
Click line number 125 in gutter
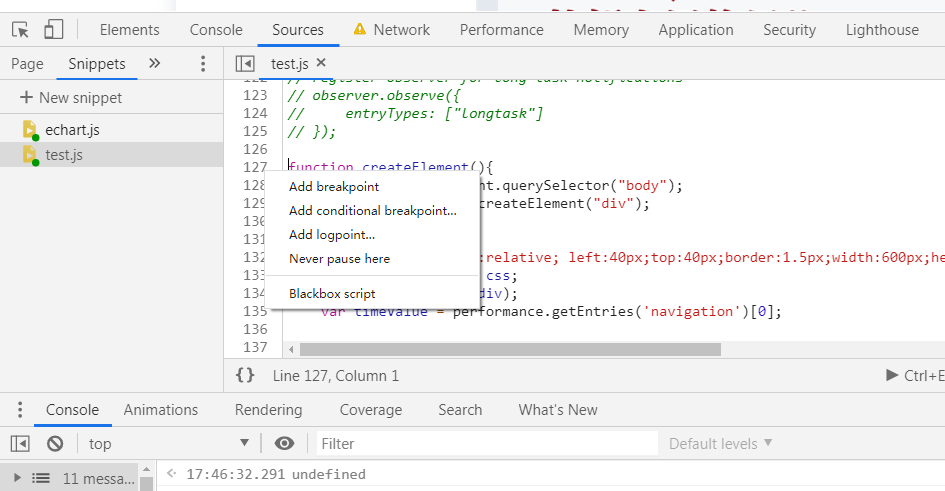(255, 131)
